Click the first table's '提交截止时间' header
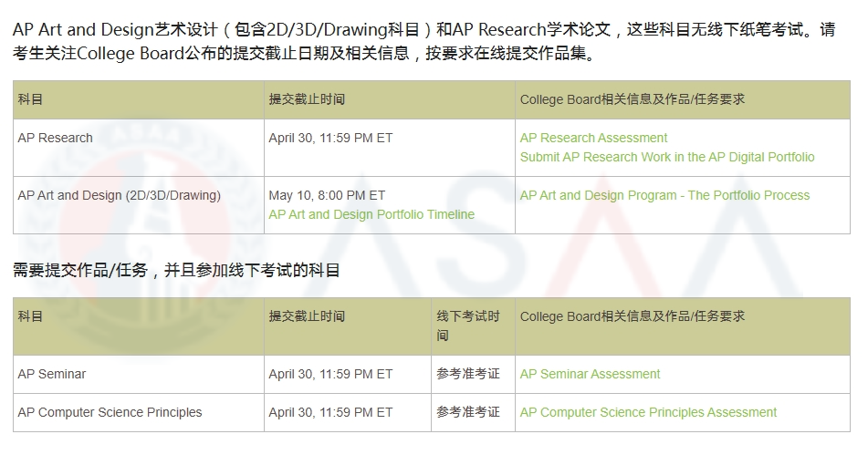The width and height of the screenshot is (868, 455). click(x=389, y=100)
